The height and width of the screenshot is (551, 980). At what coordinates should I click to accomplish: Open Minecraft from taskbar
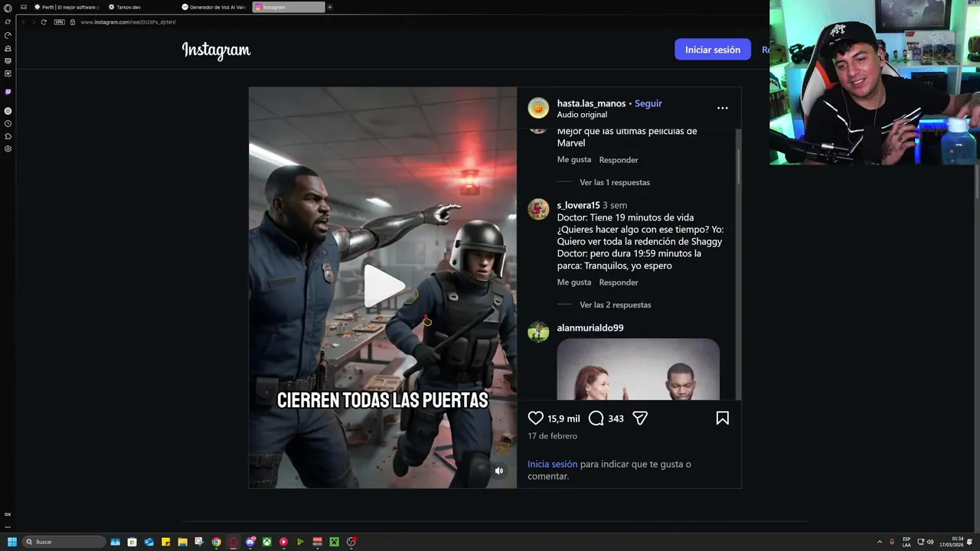tap(334, 542)
